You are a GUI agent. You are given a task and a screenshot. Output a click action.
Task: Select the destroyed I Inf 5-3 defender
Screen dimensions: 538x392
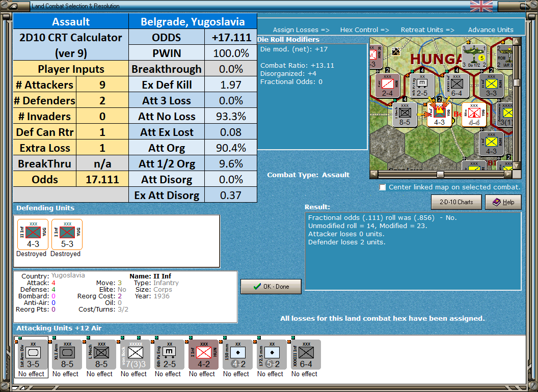tap(67, 235)
